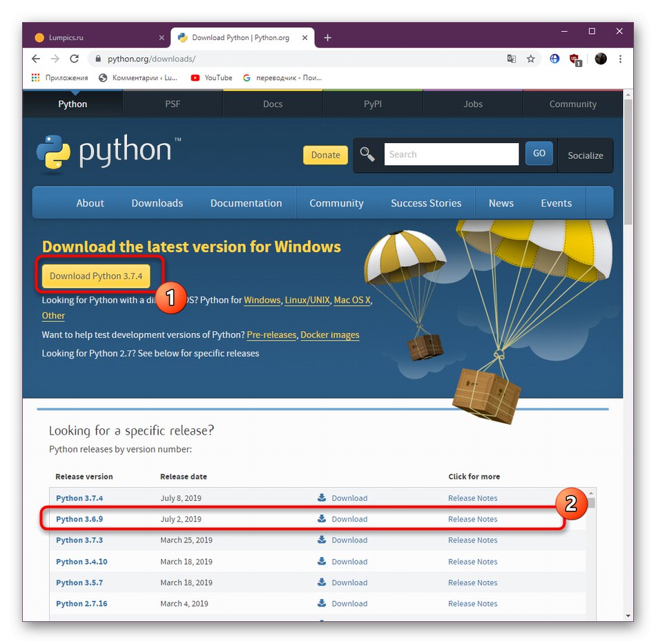This screenshot has width=656, height=644.
Task: Click the padlock site info icon
Action: pos(98,59)
